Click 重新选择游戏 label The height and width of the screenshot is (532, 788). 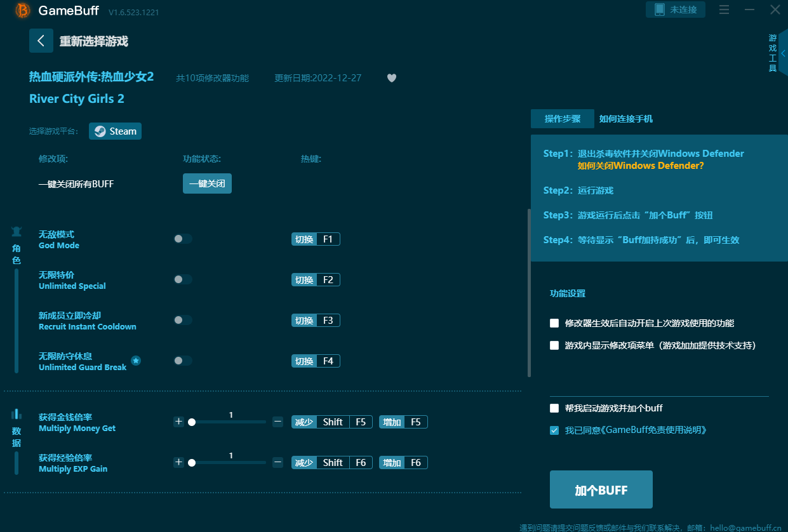tap(94, 41)
